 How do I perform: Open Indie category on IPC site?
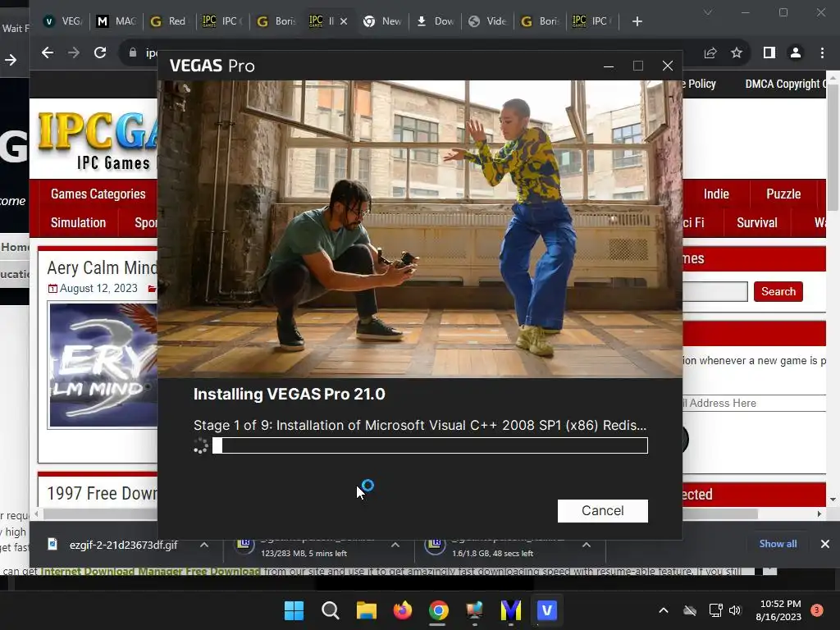click(716, 194)
